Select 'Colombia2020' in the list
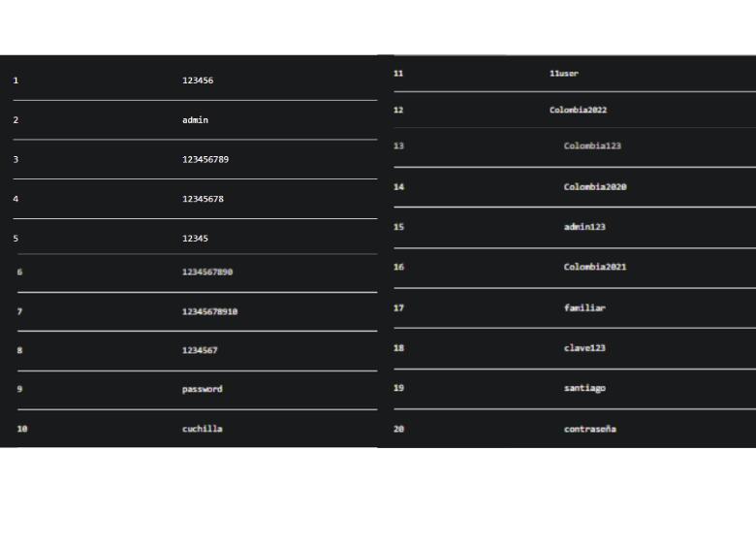Viewport: 756px width, 548px height. point(595,187)
